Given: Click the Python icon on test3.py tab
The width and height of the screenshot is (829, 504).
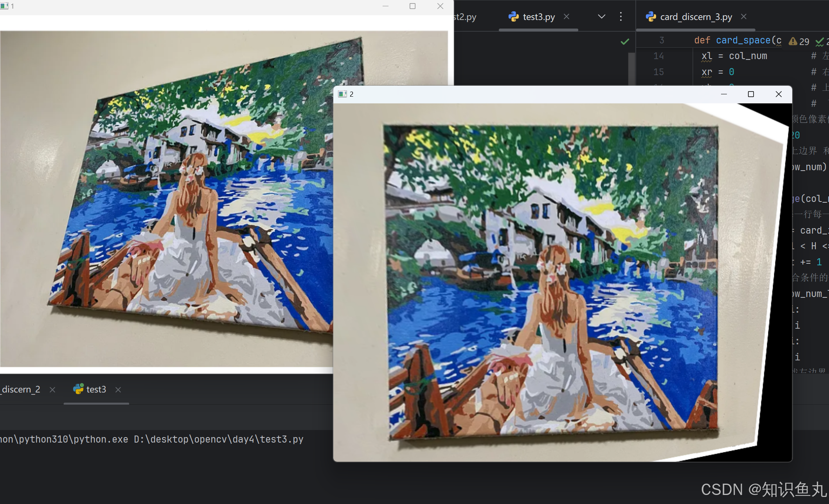Looking at the screenshot, I should tap(513, 16).
